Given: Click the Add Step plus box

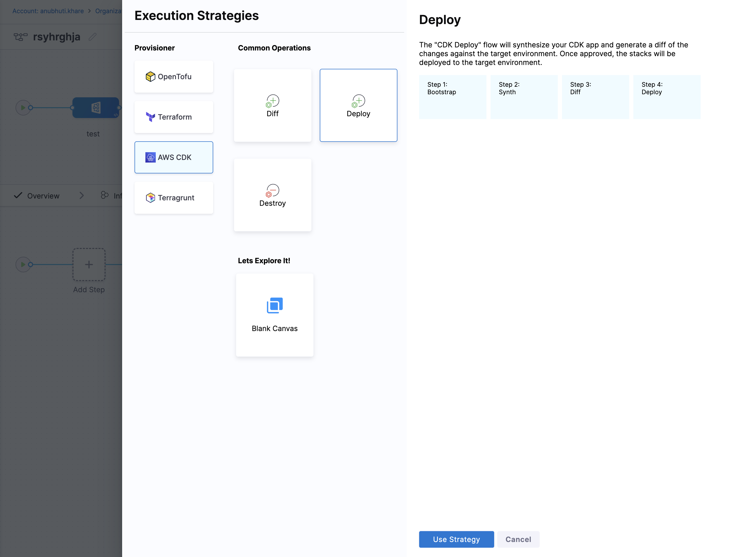Looking at the screenshot, I should pyautogui.click(x=89, y=265).
